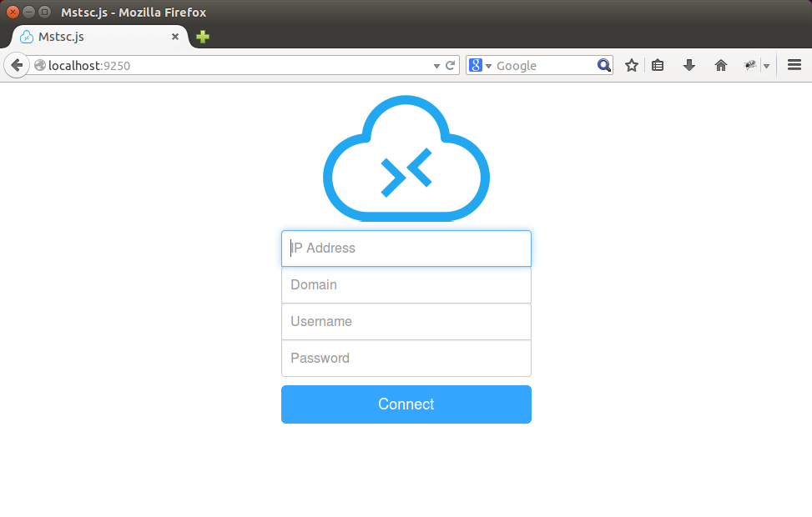
Task: Bookmark this page with the star icon
Action: click(631, 65)
